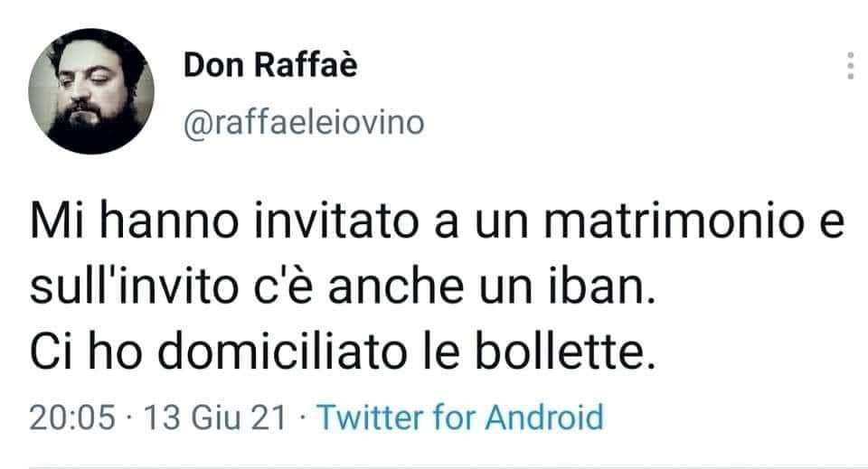Click "Raffaè" in the author name
The height and width of the screenshot is (469, 868).
(x=306, y=65)
